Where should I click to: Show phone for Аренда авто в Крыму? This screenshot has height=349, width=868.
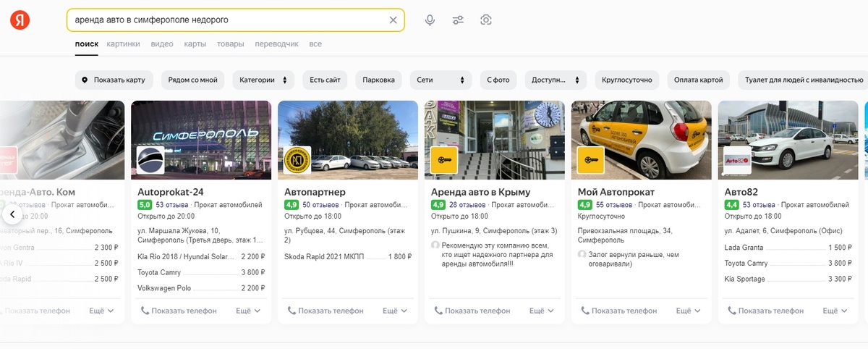(472, 311)
